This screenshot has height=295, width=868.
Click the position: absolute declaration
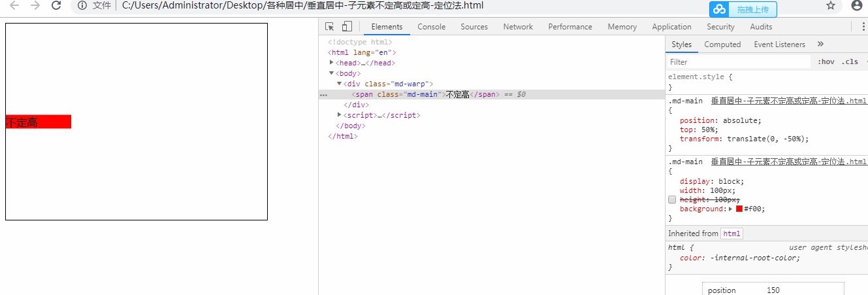pos(720,120)
